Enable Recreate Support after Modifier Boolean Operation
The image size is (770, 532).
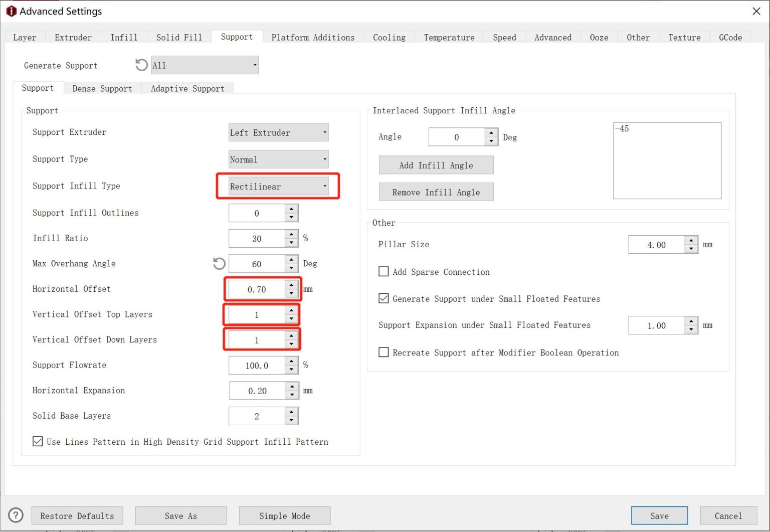(383, 352)
